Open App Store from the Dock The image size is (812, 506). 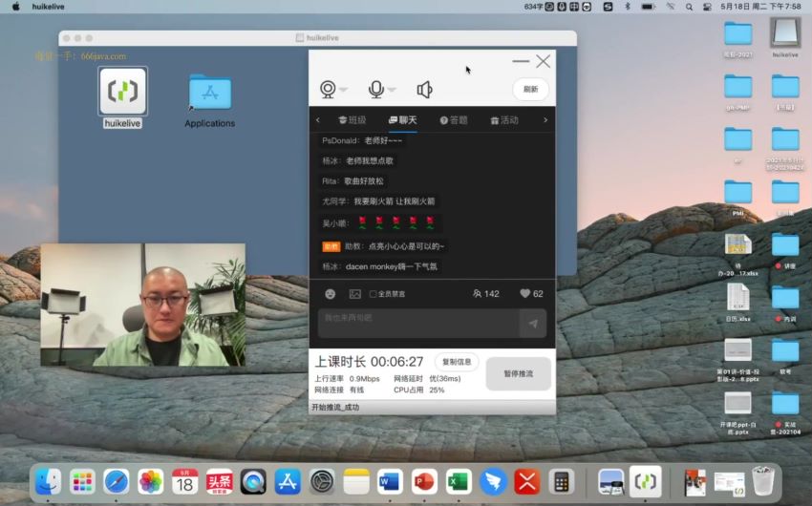coord(288,482)
